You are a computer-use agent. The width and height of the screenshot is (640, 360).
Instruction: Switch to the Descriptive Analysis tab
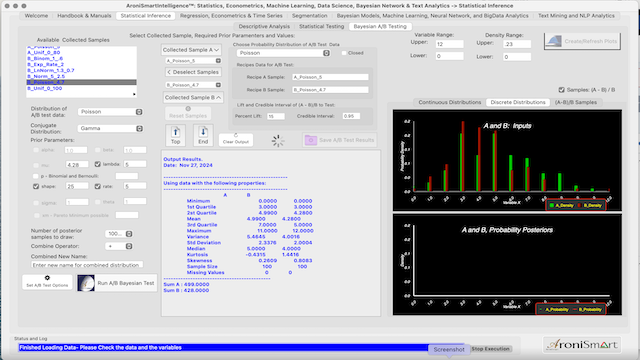(x=264, y=26)
